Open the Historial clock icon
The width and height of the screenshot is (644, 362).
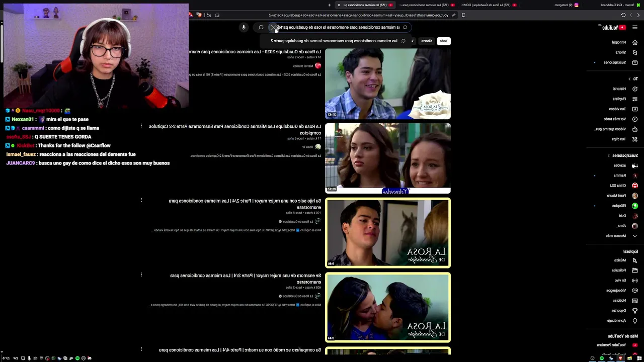[635, 88]
